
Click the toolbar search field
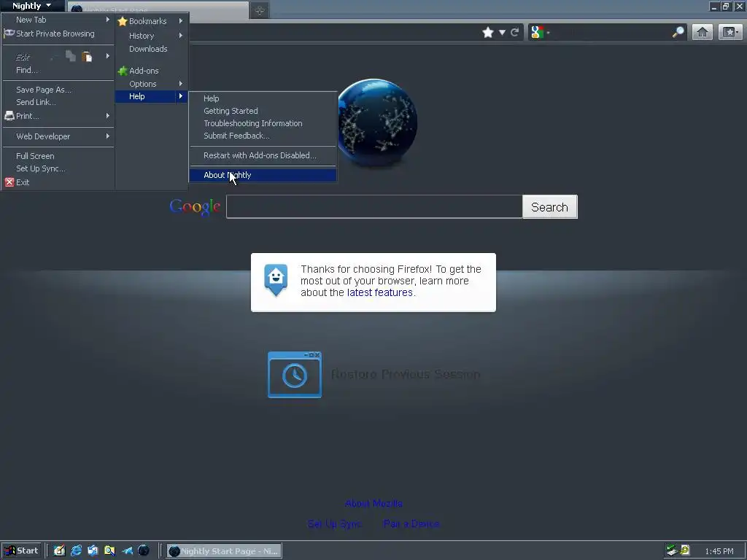(x=610, y=32)
